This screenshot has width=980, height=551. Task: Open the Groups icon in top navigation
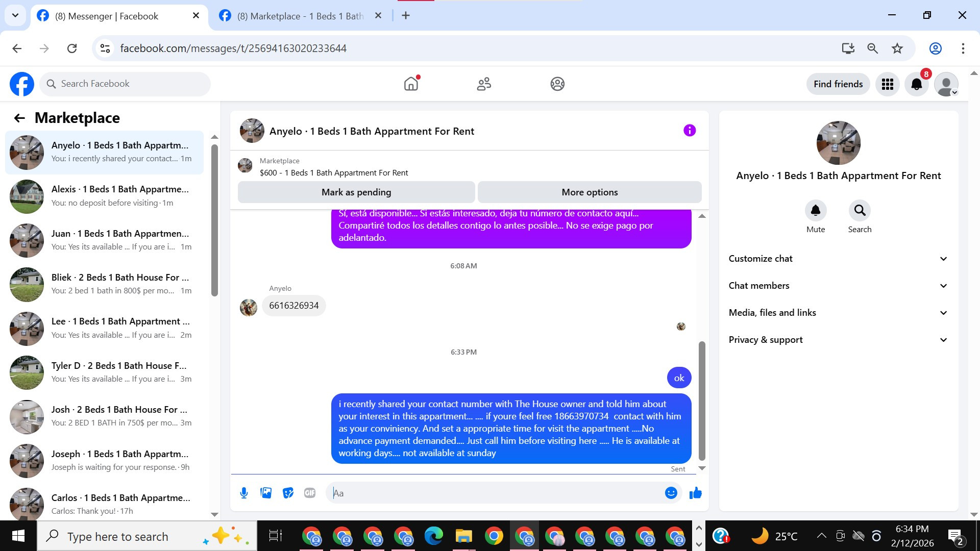point(557,84)
